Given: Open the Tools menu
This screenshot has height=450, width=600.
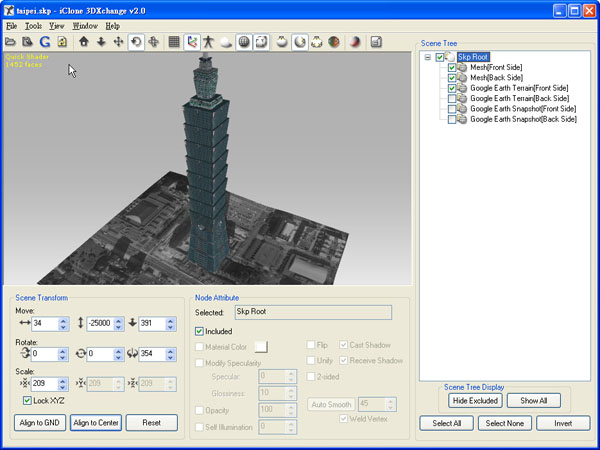Looking at the screenshot, I should (x=33, y=25).
